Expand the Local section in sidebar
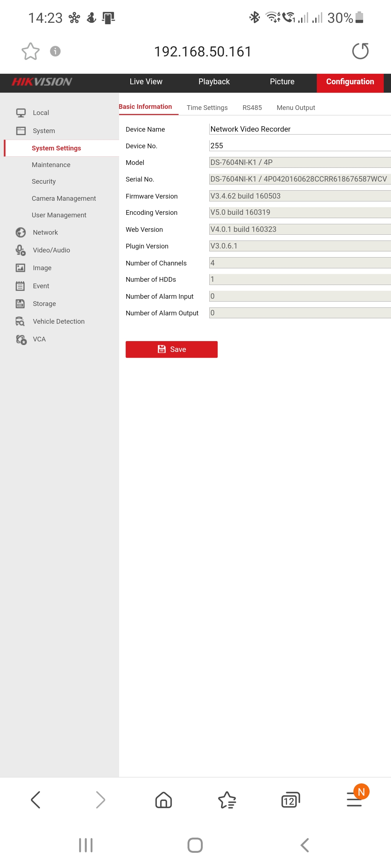391x868 pixels. pos(41,113)
